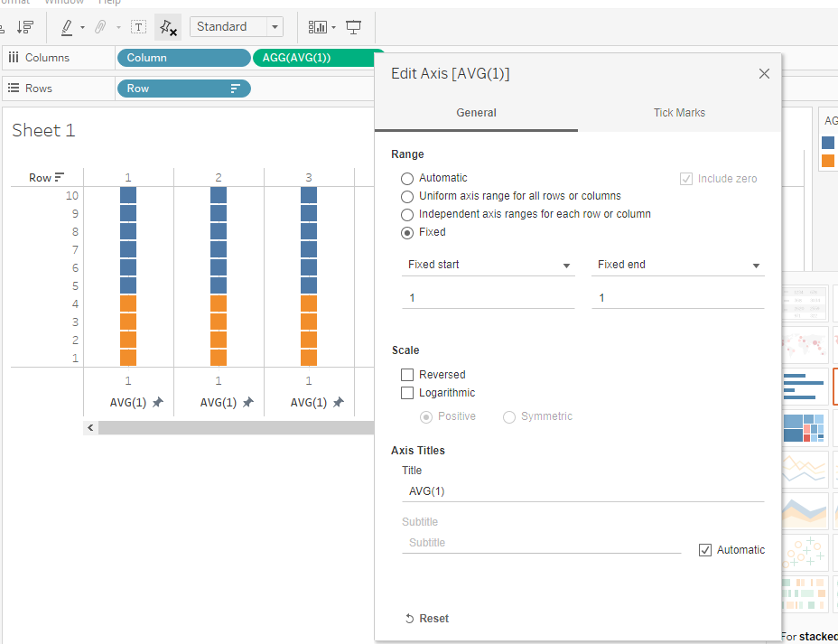
Task: Click the Row pill on Rows shelf
Action: (184, 89)
